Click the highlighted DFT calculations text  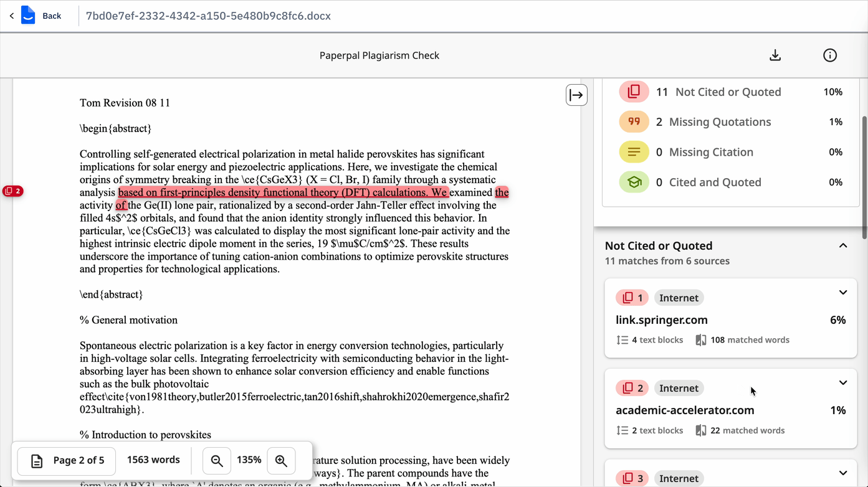282,192
